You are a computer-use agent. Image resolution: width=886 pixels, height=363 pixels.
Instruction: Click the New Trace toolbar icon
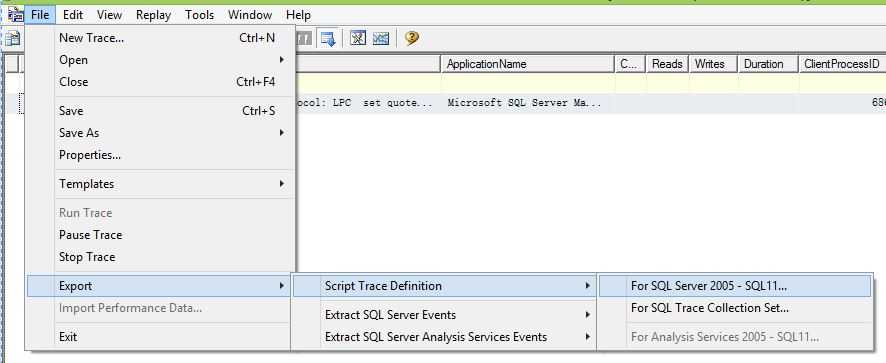(x=12, y=38)
